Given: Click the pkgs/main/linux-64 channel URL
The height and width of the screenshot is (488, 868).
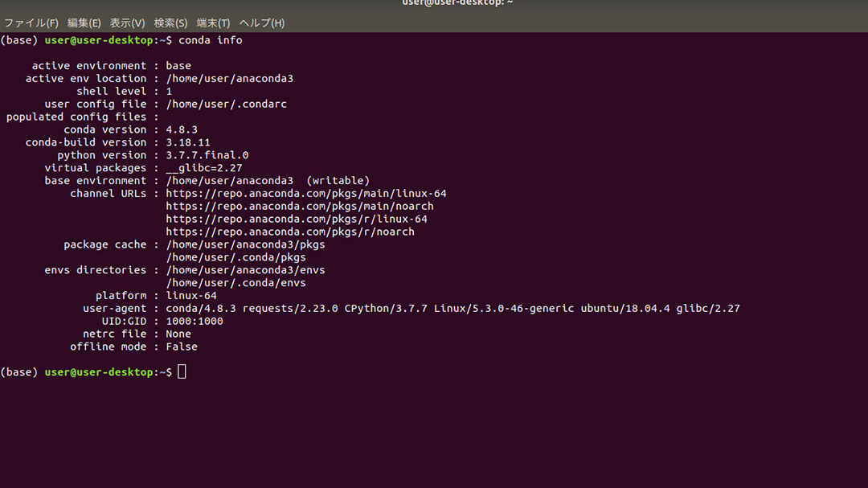Looking at the screenshot, I should pos(306,193).
